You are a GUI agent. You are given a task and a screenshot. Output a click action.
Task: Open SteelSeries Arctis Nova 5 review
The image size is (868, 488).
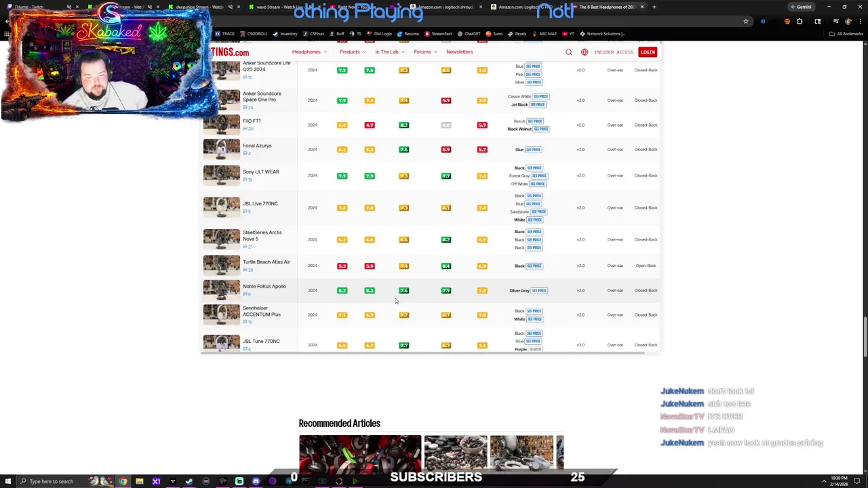point(262,235)
